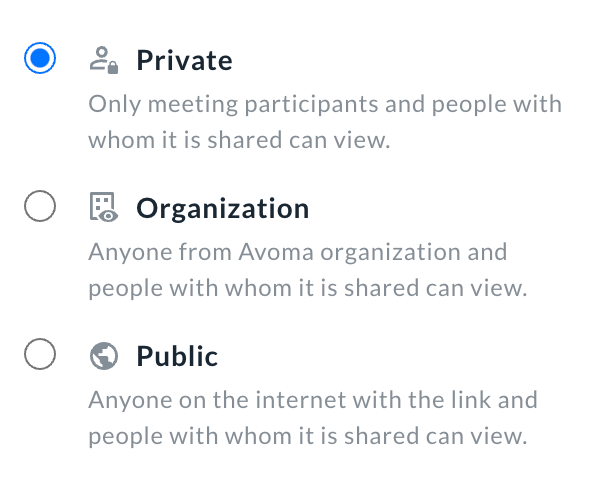The height and width of the screenshot is (498, 596).
Task: Click the building-with-eye Organization icon
Action: pyautogui.click(x=104, y=207)
